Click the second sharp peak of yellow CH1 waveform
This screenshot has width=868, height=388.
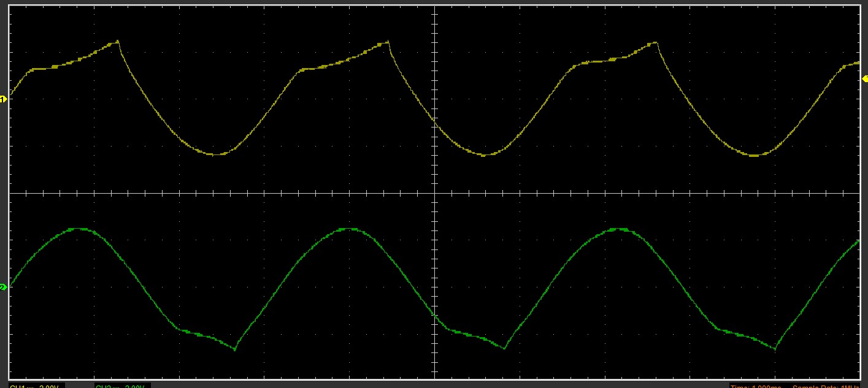pyautogui.click(x=388, y=42)
